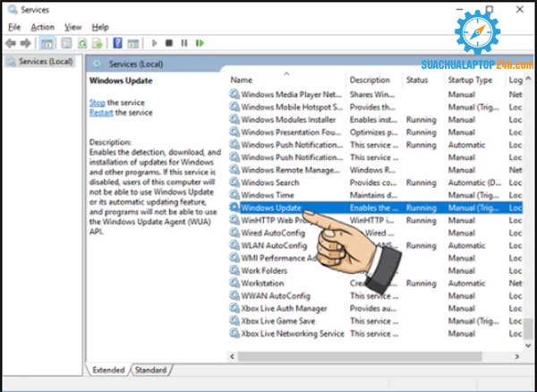Sort by the Startup Type column header
This screenshot has width=537, height=392.
point(470,81)
